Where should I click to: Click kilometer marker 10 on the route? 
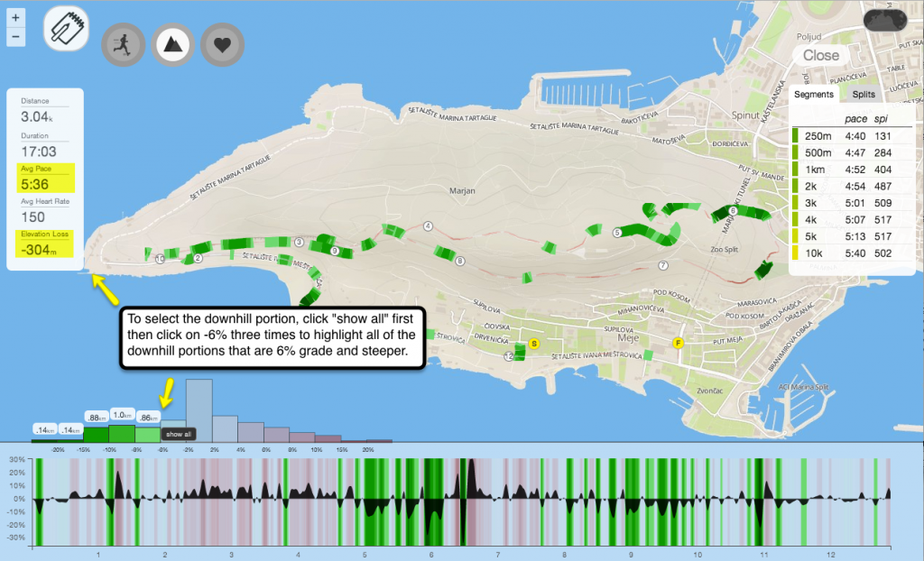(x=160, y=259)
